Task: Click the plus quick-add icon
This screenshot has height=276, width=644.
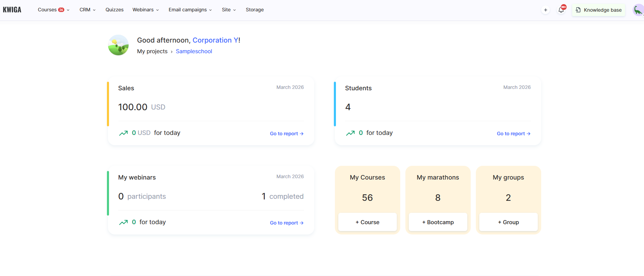Action: click(546, 10)
